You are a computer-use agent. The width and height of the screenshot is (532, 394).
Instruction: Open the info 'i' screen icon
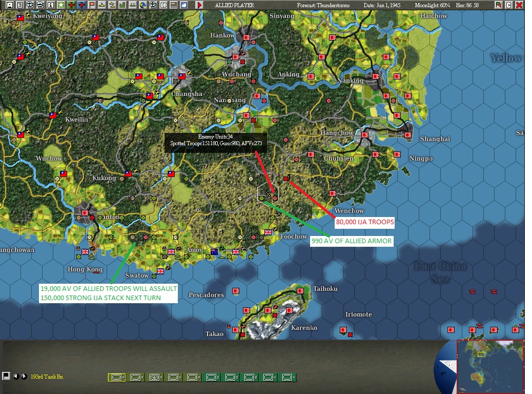click(51, 5)
